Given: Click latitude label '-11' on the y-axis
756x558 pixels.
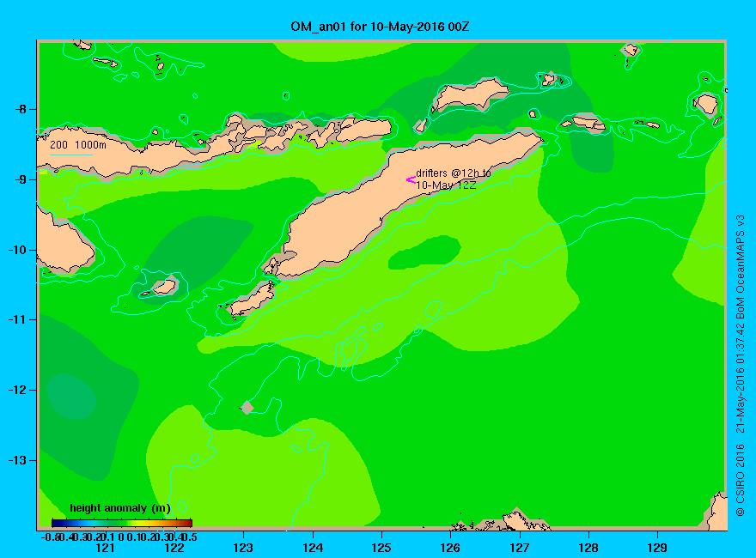Looking at the screenshot, I should [x=18, y=319].
